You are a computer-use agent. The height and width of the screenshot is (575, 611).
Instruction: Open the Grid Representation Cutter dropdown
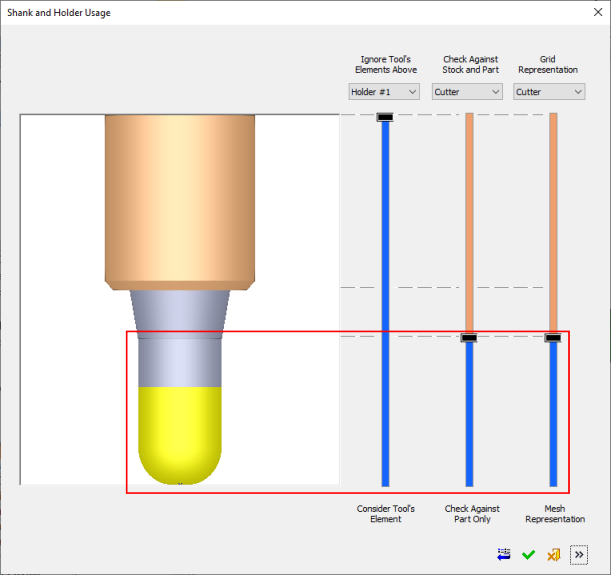549,92
